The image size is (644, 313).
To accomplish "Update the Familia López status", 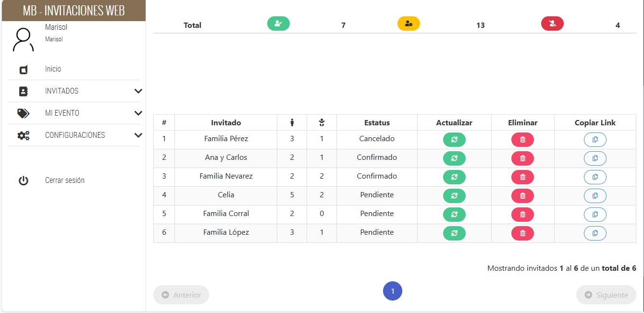I will [x=454, y=233].
